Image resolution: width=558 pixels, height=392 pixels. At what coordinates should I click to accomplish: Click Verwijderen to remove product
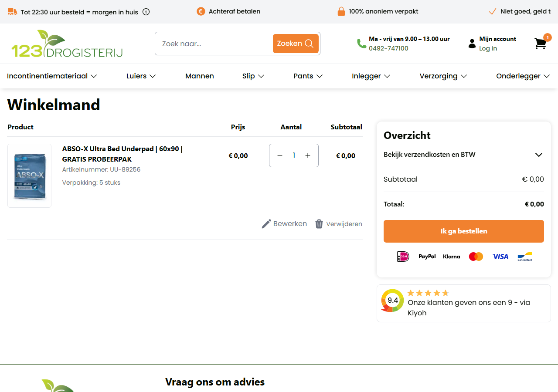tap(339, 224)
